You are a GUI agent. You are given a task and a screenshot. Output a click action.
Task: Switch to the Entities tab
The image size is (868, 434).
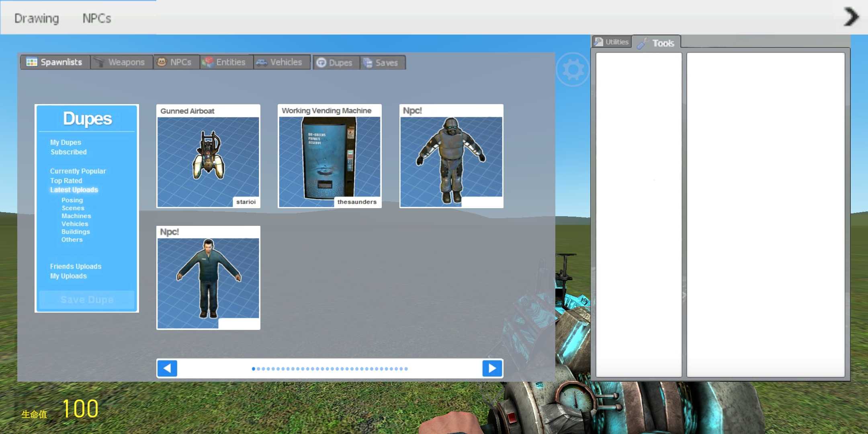[227, 62]
